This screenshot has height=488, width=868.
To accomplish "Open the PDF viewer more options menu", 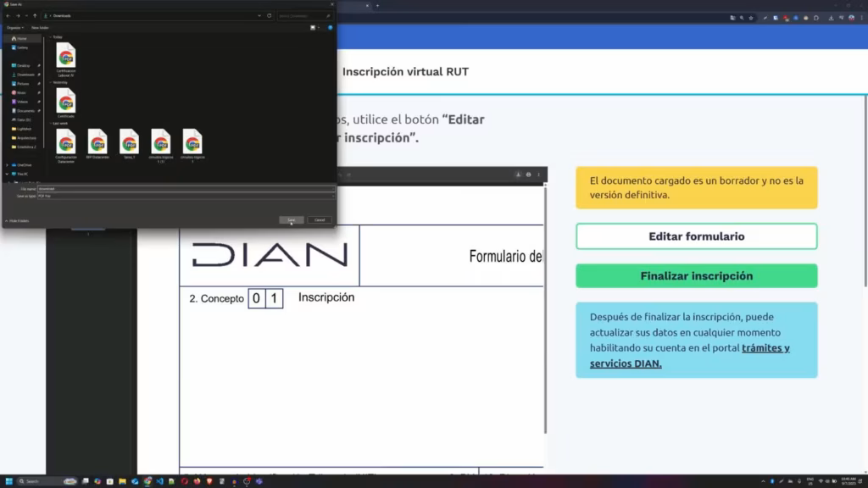I will tap(538, 175).
